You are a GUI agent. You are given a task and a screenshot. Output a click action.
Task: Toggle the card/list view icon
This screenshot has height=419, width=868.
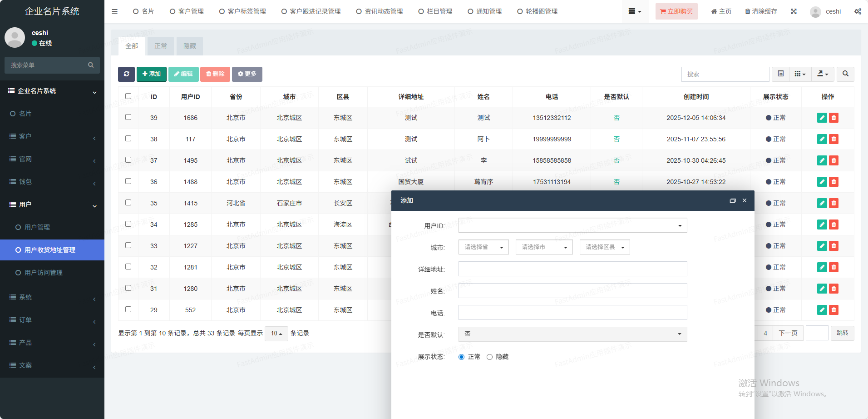pyautogui.click(x=780, y=74)
